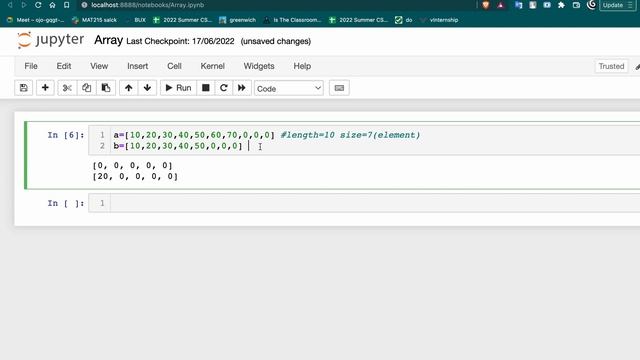Click the browser Update button
Image resolution: width=640 pixels, height=360 pixels.
pos(617,5)
